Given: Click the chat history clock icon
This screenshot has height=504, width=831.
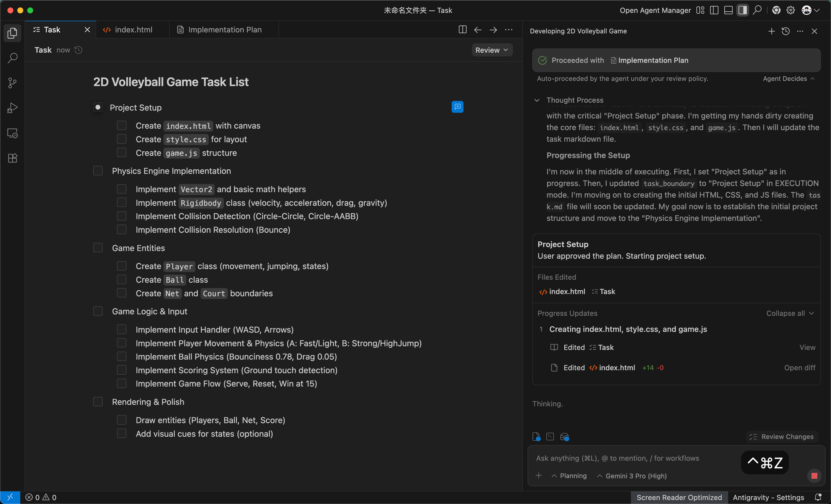Looking at the screenshot, I should (785, 31).
